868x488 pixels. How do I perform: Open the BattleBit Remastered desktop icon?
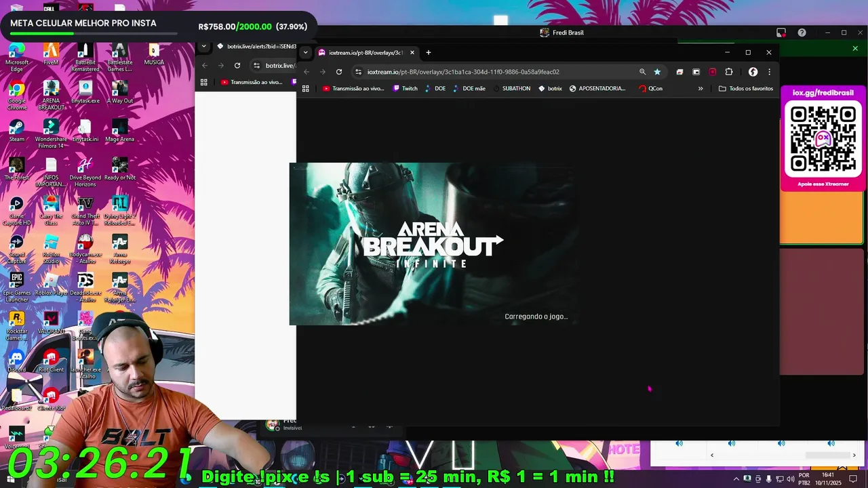85,56
